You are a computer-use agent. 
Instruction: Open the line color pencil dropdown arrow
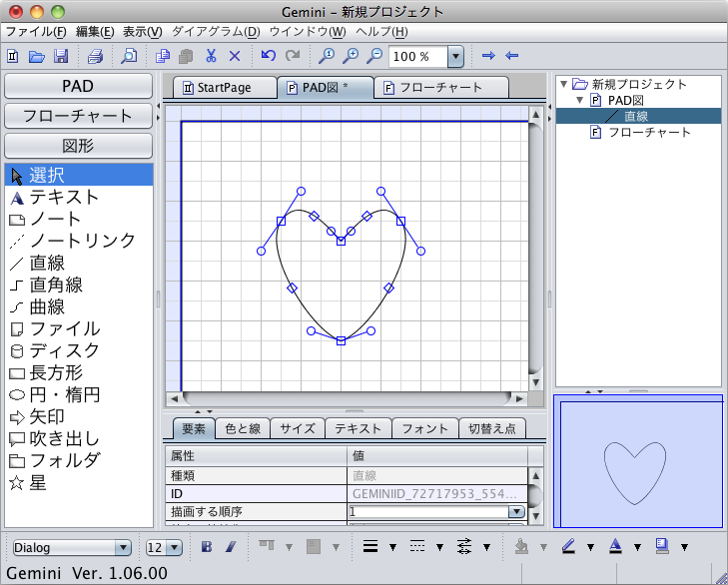(590, 547)
